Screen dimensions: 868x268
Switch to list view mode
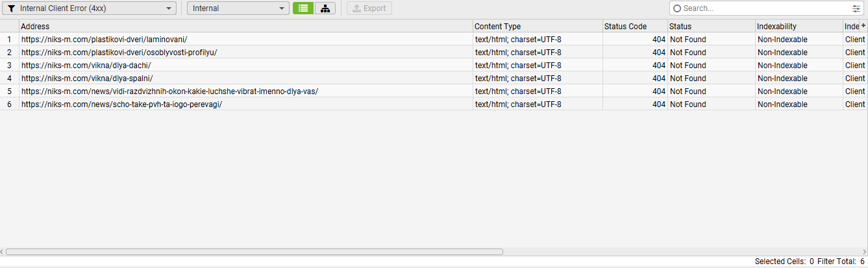(x=303, y=8)
